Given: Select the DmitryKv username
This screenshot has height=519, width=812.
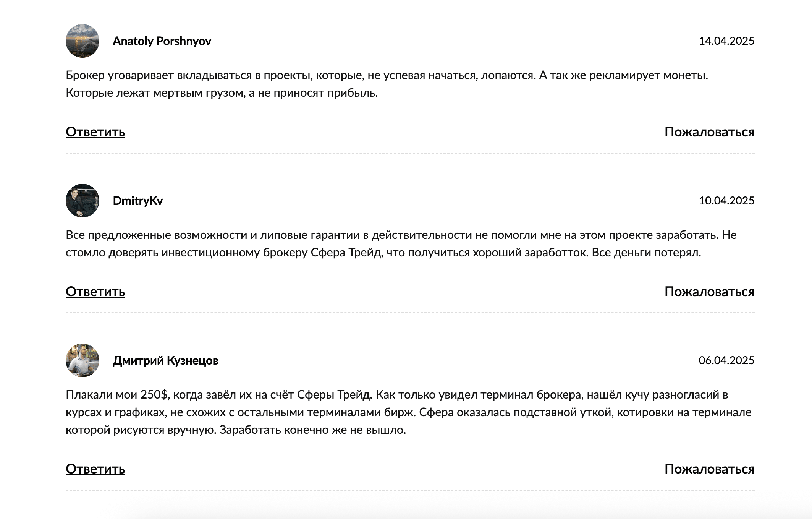Looking at the screenshot, I should (x=138, y=201).
